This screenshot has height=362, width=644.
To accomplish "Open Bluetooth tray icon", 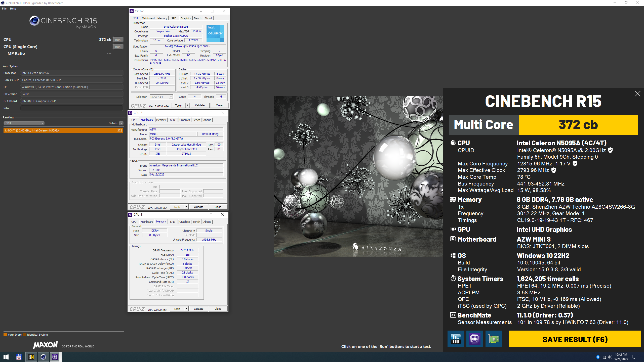I will 598,357.
